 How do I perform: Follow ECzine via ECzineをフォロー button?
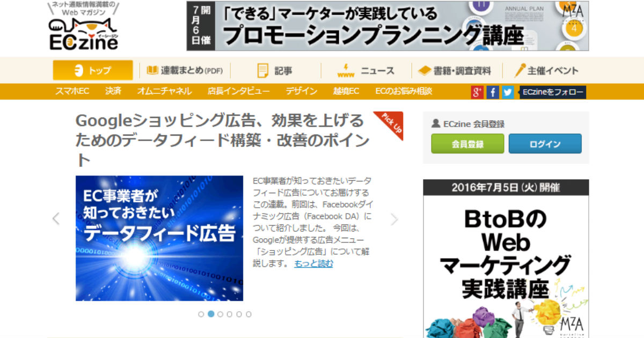pos(552,92)
